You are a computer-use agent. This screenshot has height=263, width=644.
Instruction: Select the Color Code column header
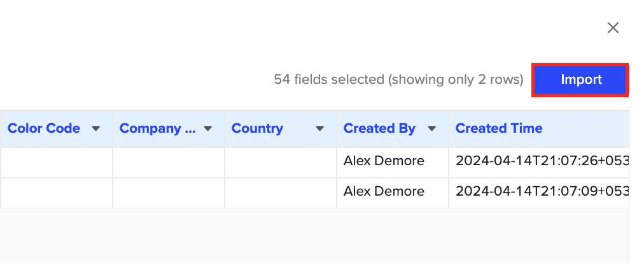[x=44, y=128]
